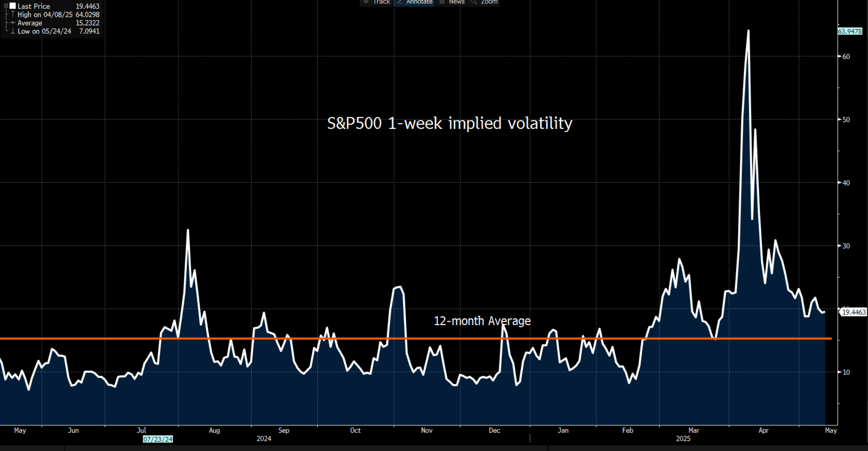This screenshot has height=451, width=868.
Task: Select the '12-month Average' annotation text
Action: pyautogui.click(x=482, y=321)
